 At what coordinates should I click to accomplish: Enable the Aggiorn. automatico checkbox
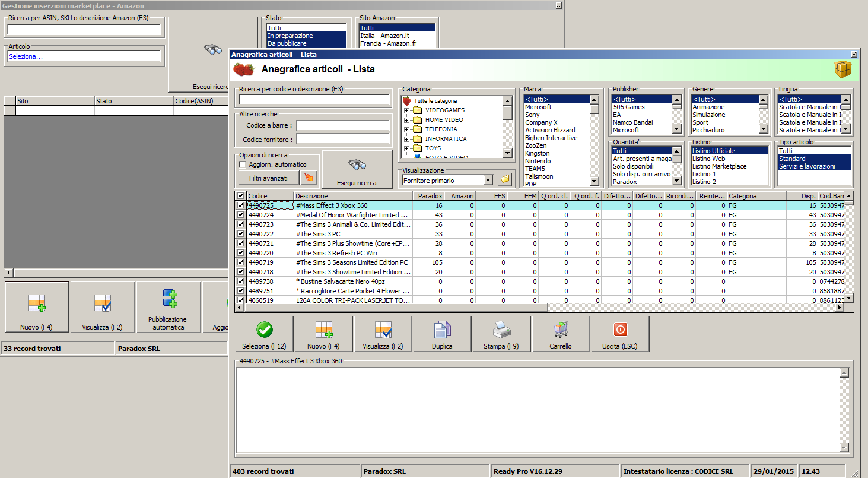242,164
